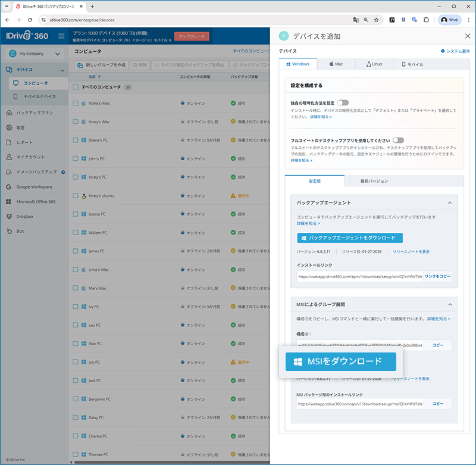Close the Add Device panel with X
Image resolution: width=476 pixels, height=465 pixels.
(466, 36)
